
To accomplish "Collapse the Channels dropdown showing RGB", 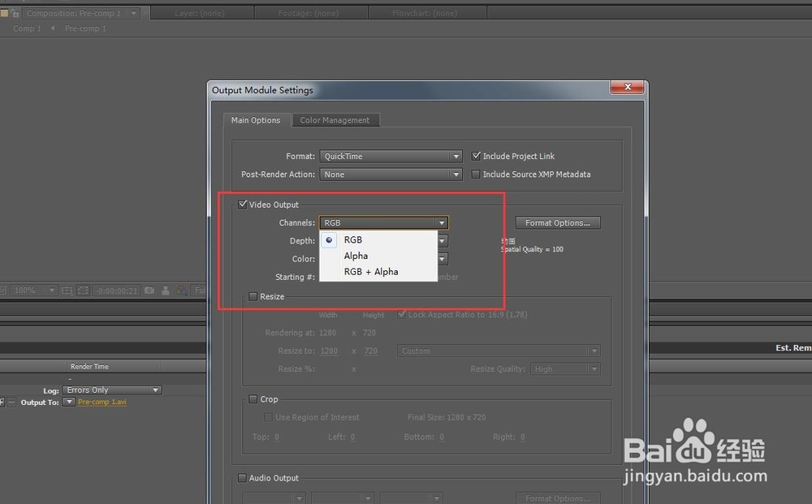I will 384,222.
